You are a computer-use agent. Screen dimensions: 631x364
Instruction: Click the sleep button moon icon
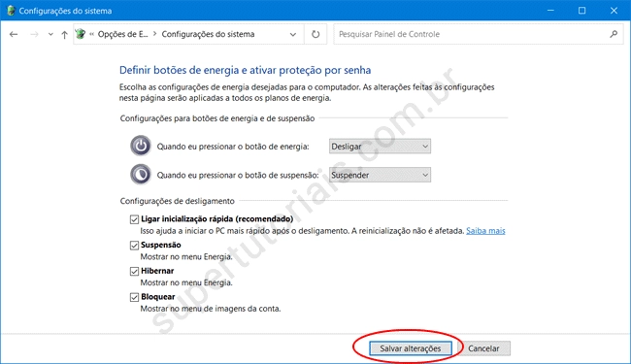(x=141, y=174)
